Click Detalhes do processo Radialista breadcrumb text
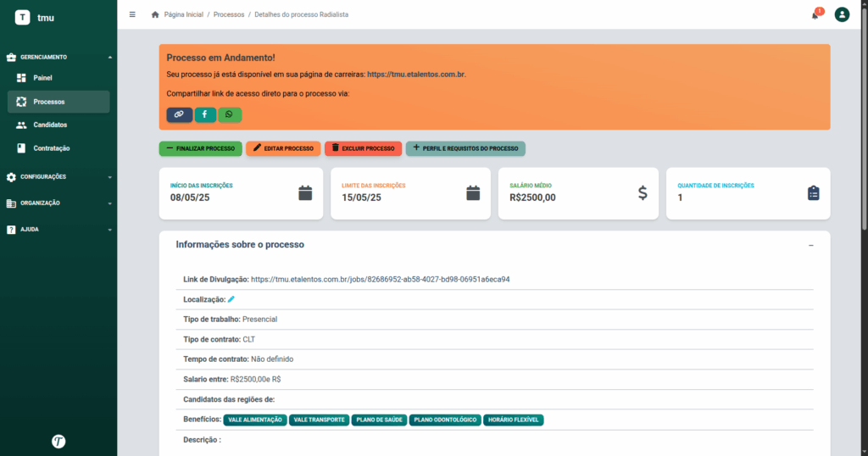This screenshot has height=456, width=868. point(301,14)
